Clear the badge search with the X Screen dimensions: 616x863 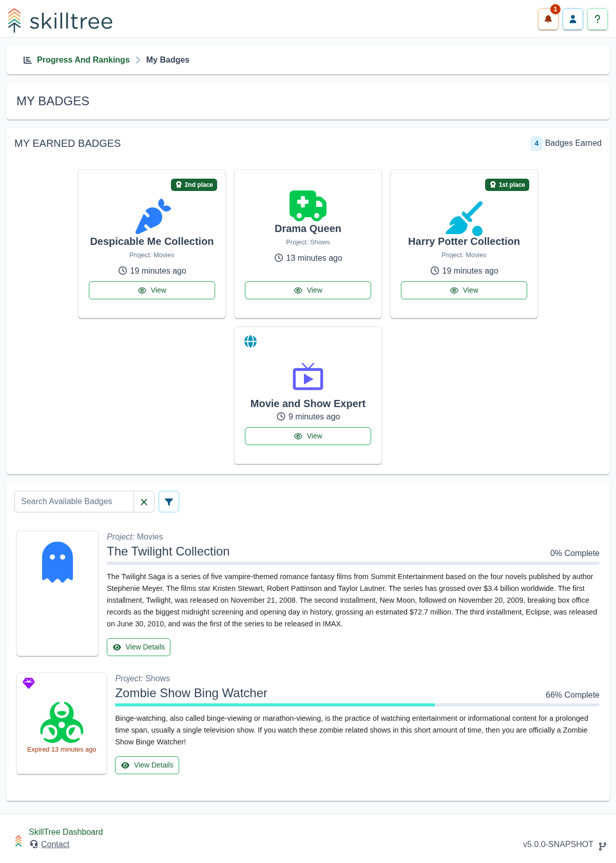click(144, 502)
